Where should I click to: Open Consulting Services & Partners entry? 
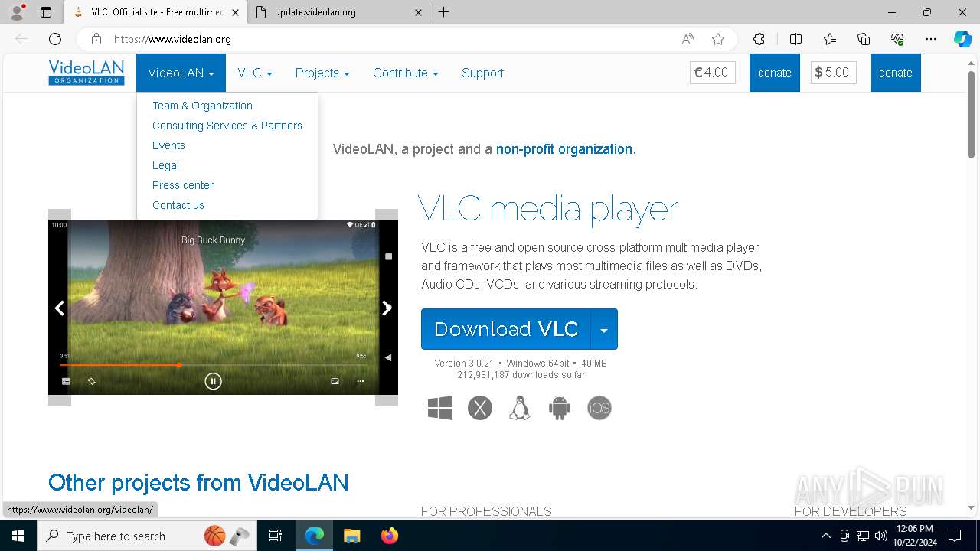click(x=227, y=126)
